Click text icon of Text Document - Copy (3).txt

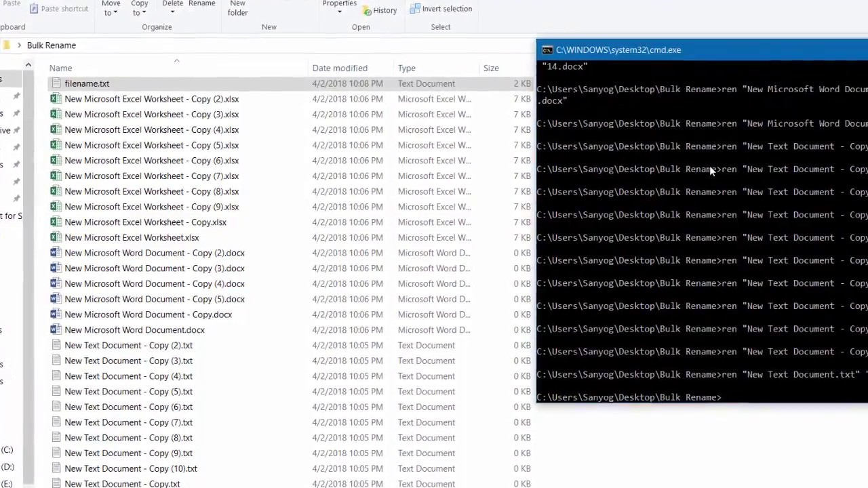coord(56,361)
